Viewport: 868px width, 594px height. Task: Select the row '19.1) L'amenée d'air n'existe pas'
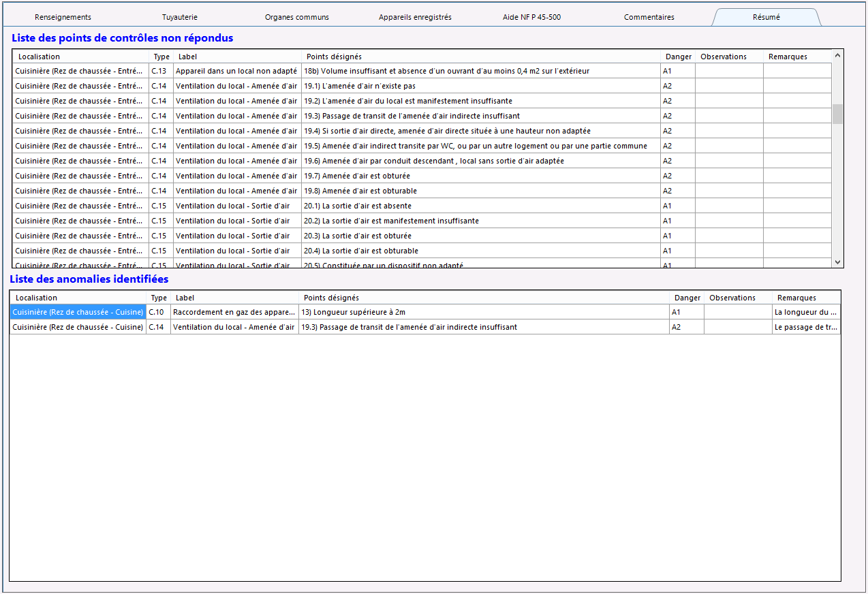pyautogui.click(x=422, y=86)
